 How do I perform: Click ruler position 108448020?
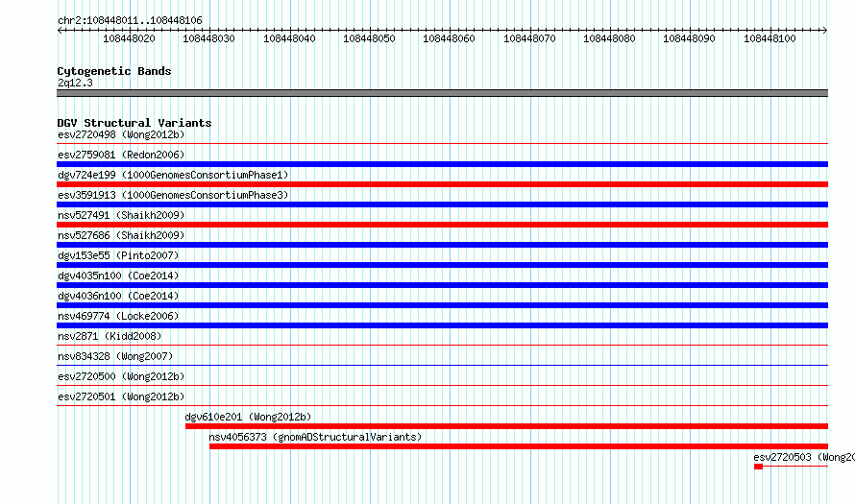pos(130,38)
